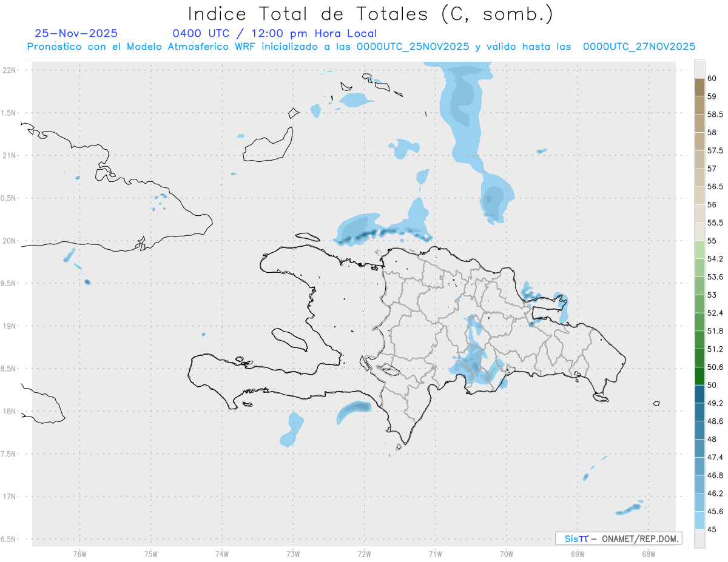Click the "18N" latitude axis label
This screenshot has height=562, width=728.
(10, 411)
